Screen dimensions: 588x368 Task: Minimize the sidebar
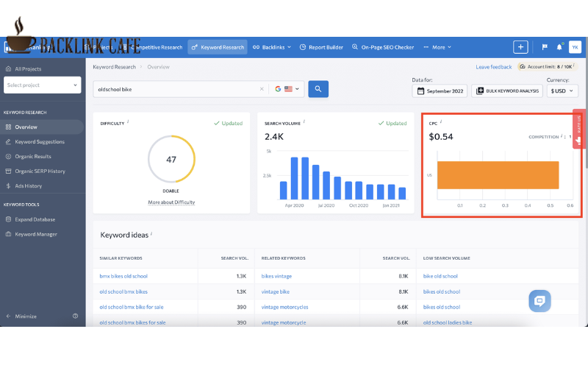(x=21, y=316)
